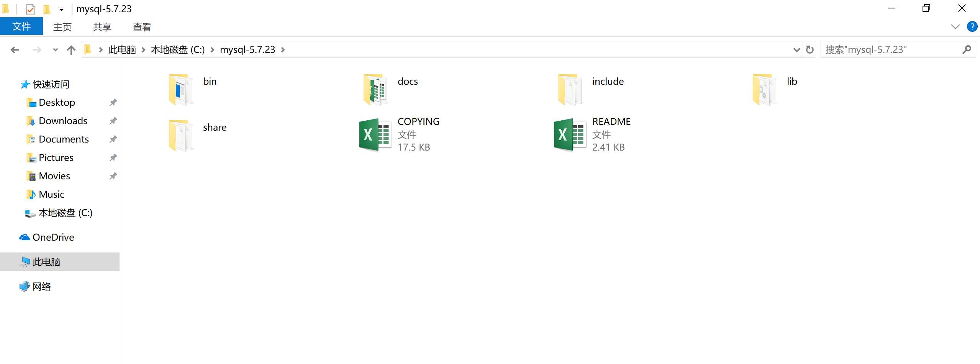Select the README file Excel icon
This screenshot has width=980, height=364.
pyautogui.click(x=570, y=135)
